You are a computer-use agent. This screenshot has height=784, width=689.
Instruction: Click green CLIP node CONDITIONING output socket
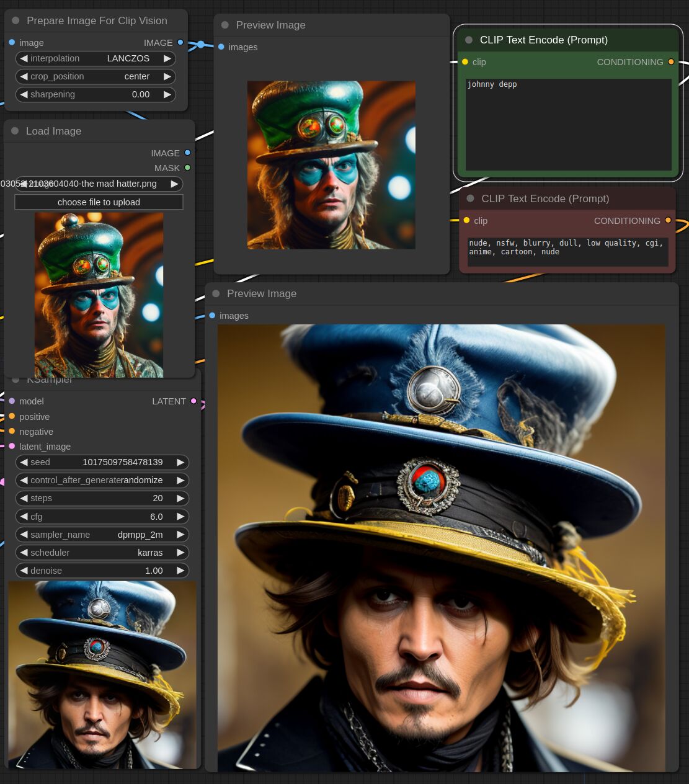tap(671, 61)
